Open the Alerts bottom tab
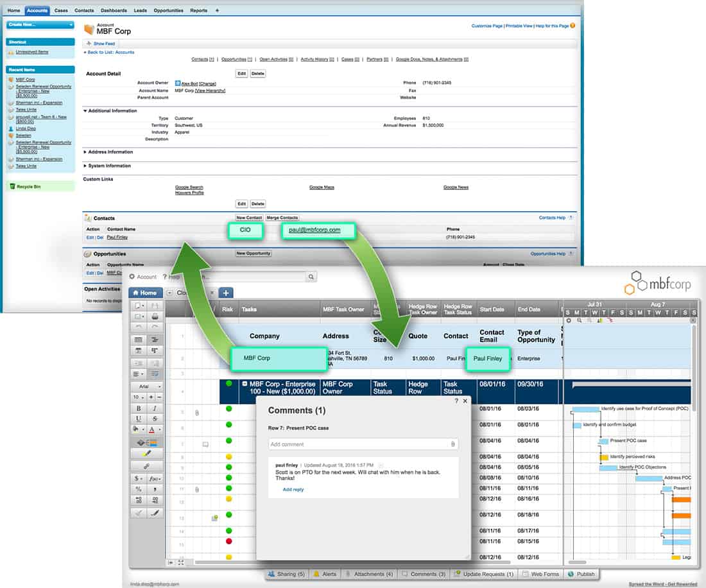The width and height of the screenshot is (706, 588). tap(325, 574)
